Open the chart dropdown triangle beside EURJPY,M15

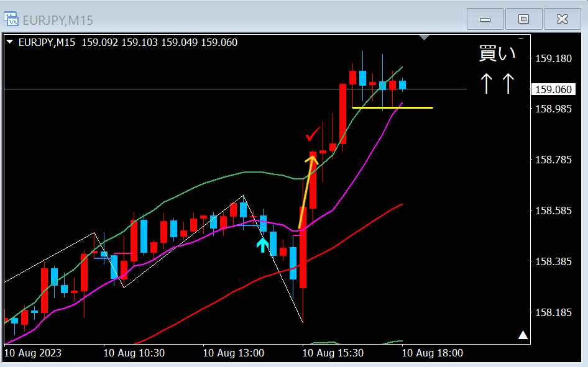tap(10, 42)
